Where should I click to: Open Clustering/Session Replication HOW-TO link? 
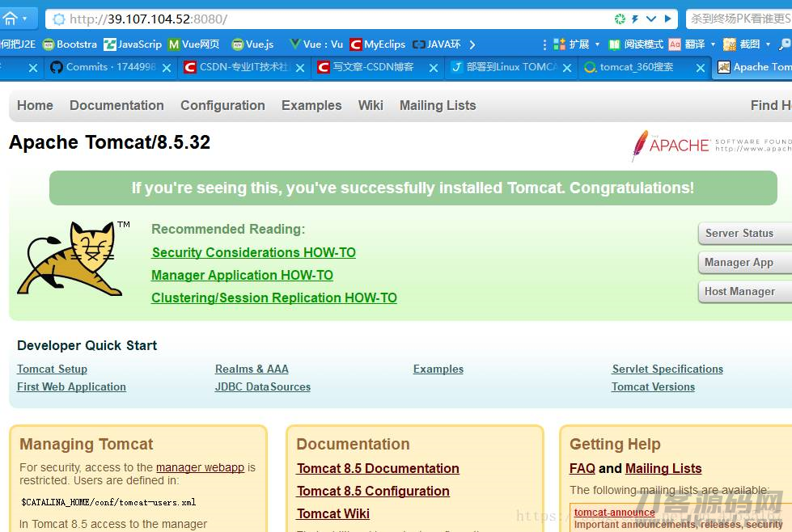(274, 298)
